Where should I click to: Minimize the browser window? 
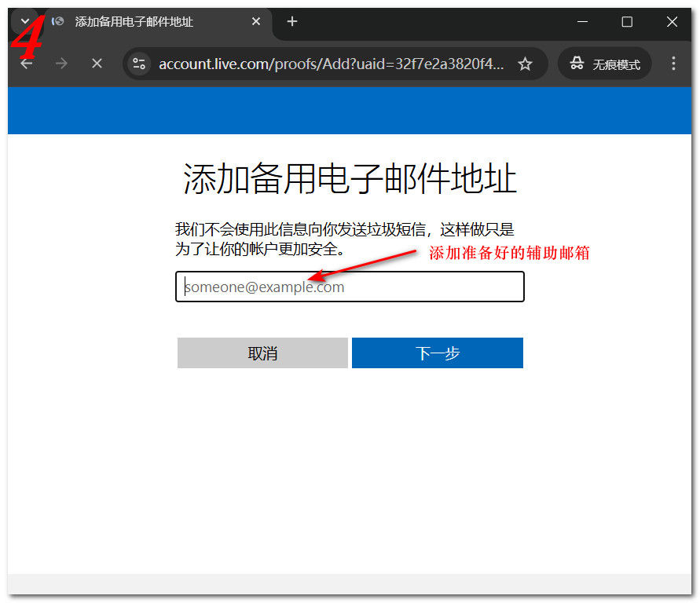click(x=582, y=21)
